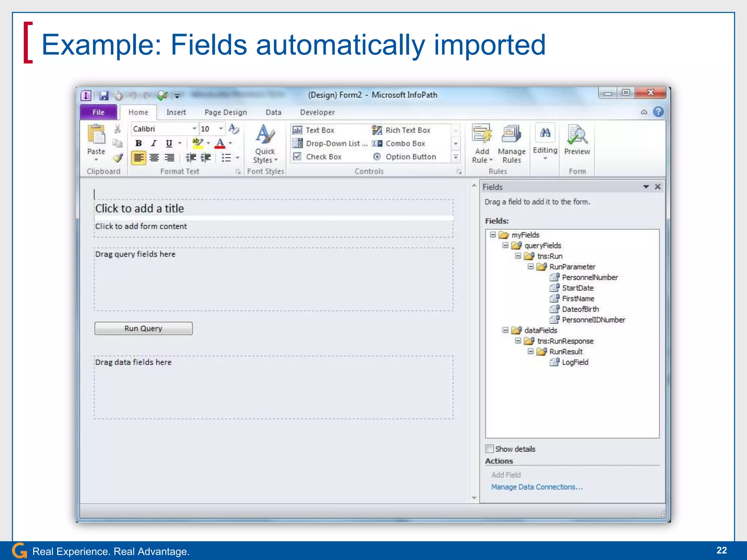This screenshot has width=747, height=560.
Task: Click the Add Field link
Action: pyautogui.click(x=506, y=475)
